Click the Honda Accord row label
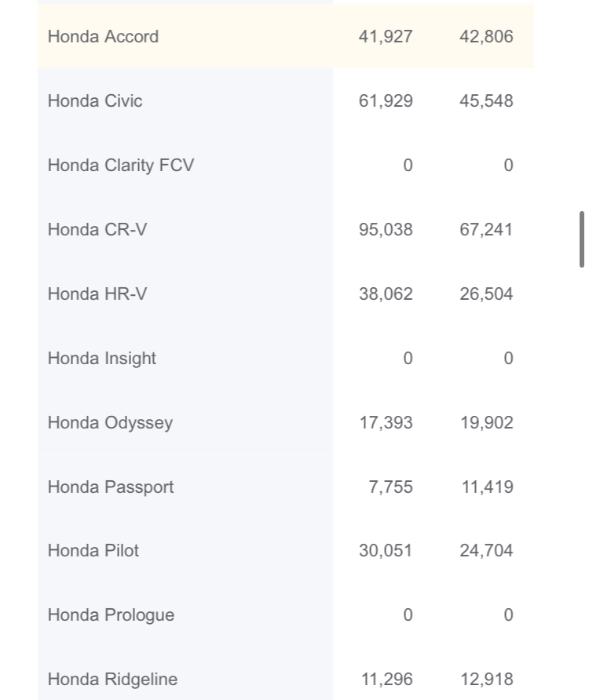The height and width of the screenshot is (700, 589). [x=103, y=37]
